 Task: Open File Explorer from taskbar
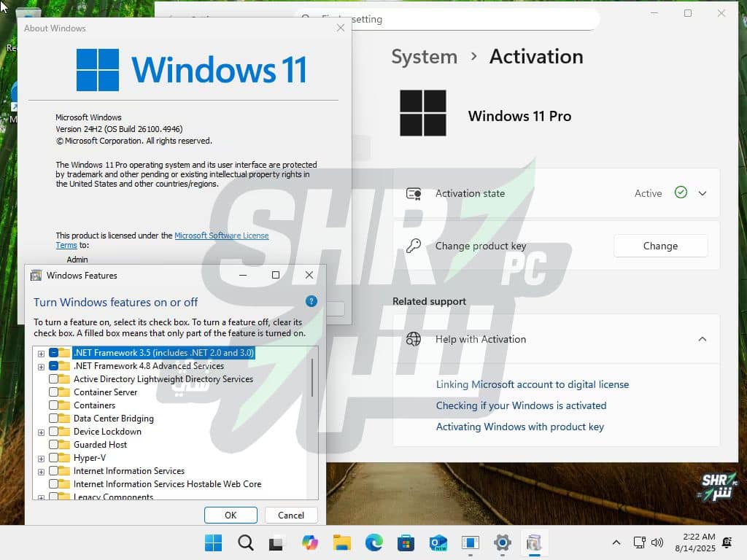tap(341, 542)
